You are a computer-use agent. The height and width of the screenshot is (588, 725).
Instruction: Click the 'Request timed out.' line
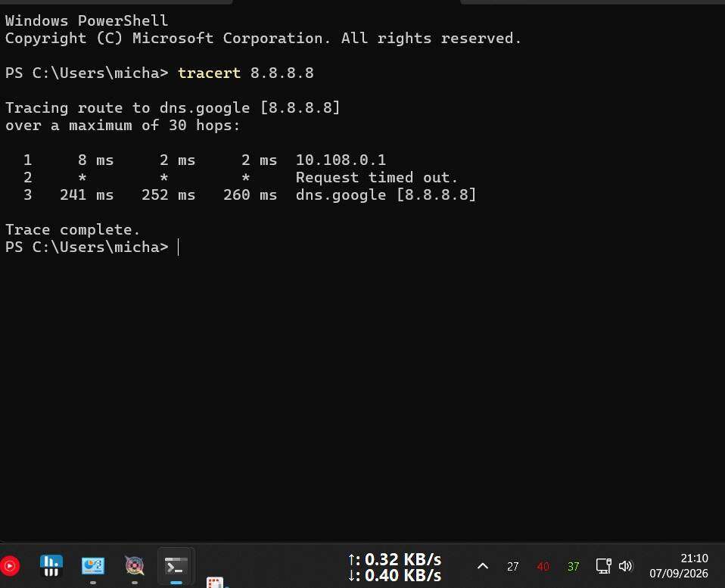[x=376, y=178]
